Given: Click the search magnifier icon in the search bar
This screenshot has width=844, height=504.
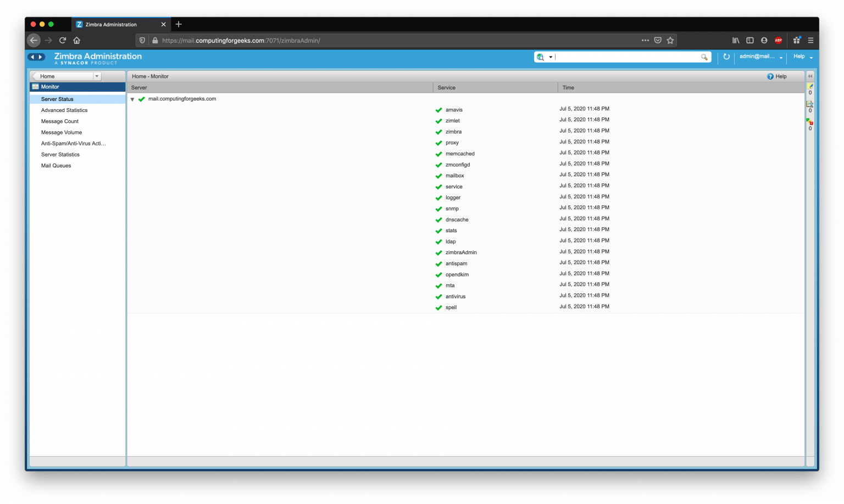Looking at the screenshot, I should [704, 57].
